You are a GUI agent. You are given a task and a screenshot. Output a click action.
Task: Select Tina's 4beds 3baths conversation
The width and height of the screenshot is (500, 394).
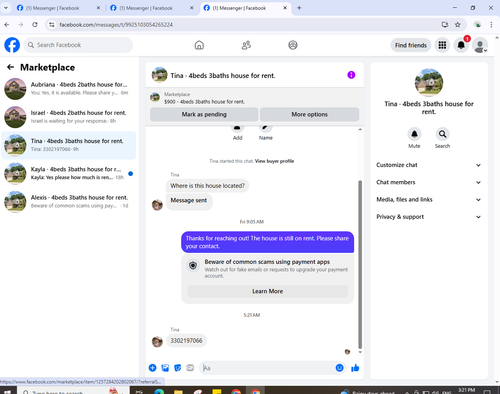69,145
